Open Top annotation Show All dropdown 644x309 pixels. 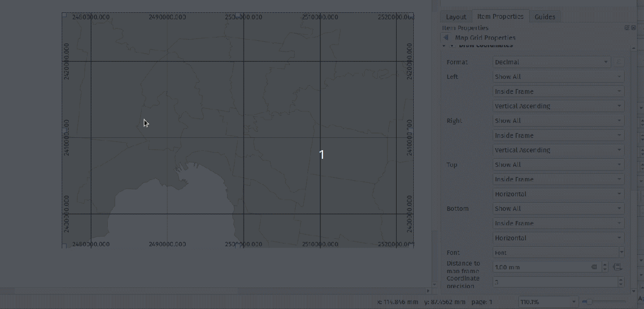(558, 165)
